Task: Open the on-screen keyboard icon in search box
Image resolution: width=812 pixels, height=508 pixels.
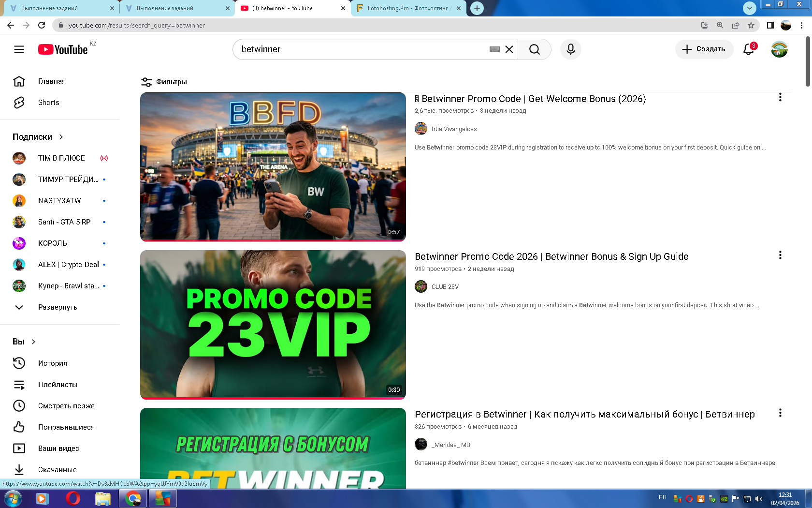Action: [494, 49]
